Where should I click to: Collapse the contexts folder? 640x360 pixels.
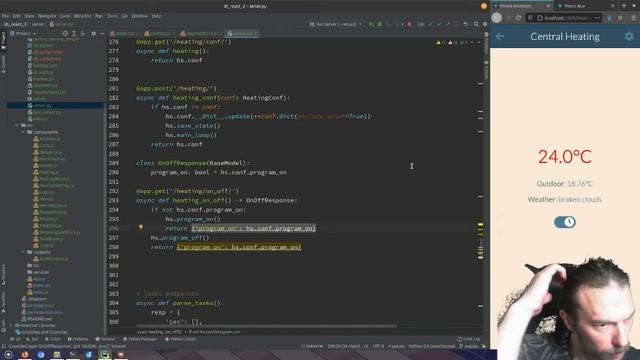coord(23,252)
